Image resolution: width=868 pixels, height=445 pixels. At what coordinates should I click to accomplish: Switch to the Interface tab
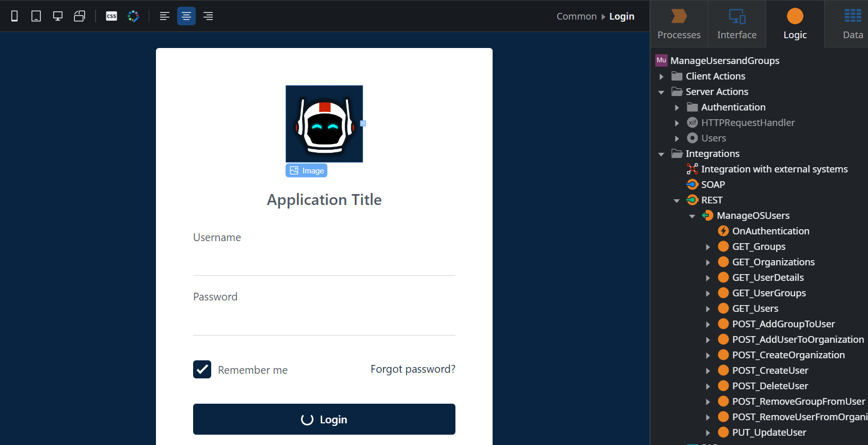point(737,24)
